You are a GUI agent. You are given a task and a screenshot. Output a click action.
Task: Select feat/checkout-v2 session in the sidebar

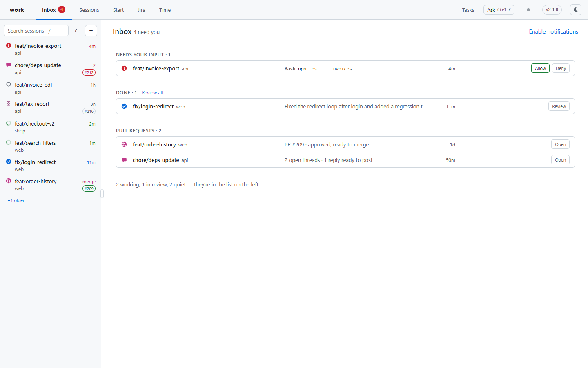point(51,127)
